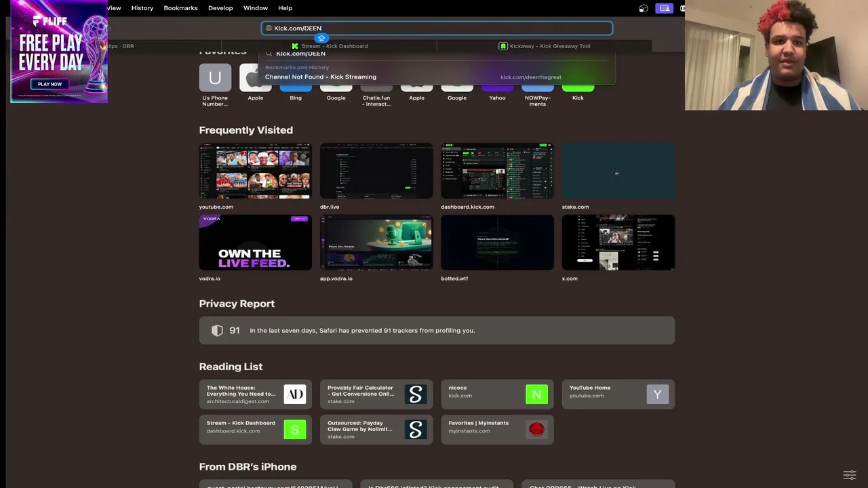Open Outsourced: Payday Claw Game reading item

pyautogui.click(x=376, y=430)
